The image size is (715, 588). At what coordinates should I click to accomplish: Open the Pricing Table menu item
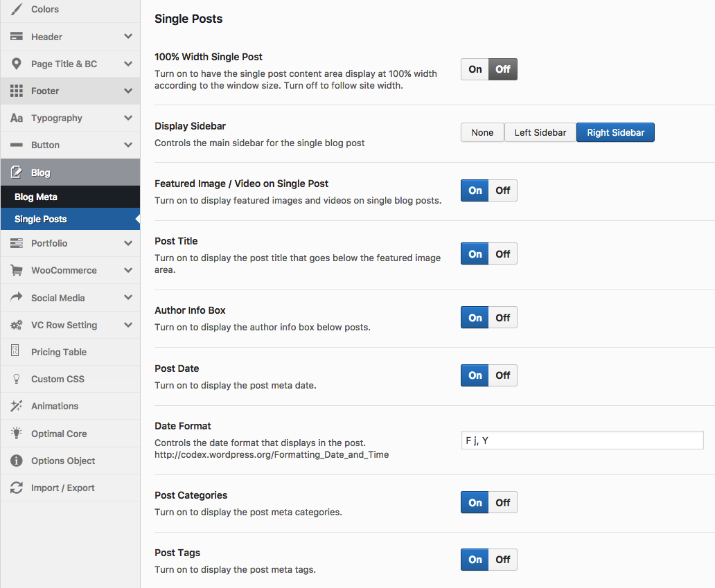[x=59, y=352]
